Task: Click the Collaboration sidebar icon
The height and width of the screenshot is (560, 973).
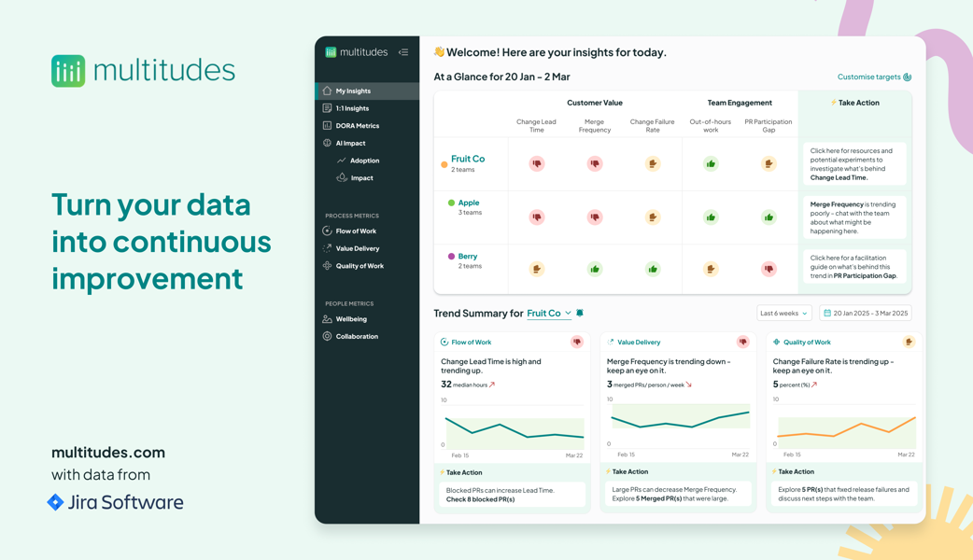Action: [x=327, y=336]
